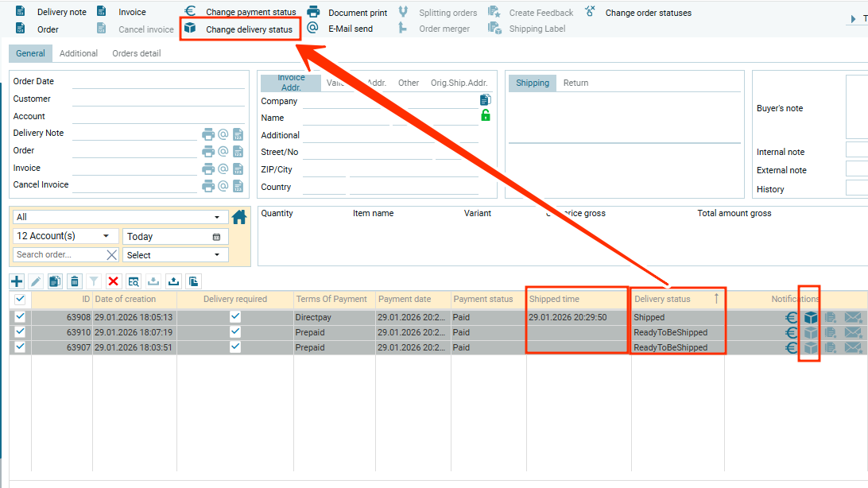The width and height of the screenshot is (868, 488).
Task: Toggle Delivery required checkbox for order 63907
Action: [235, 348]
